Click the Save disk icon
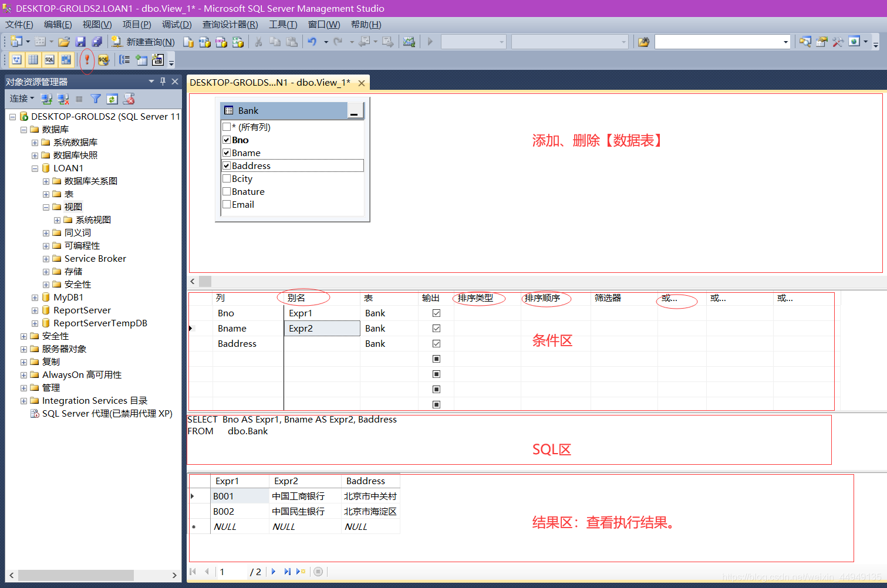The height and width of the screenshot is (588, 887). (80, 42)
